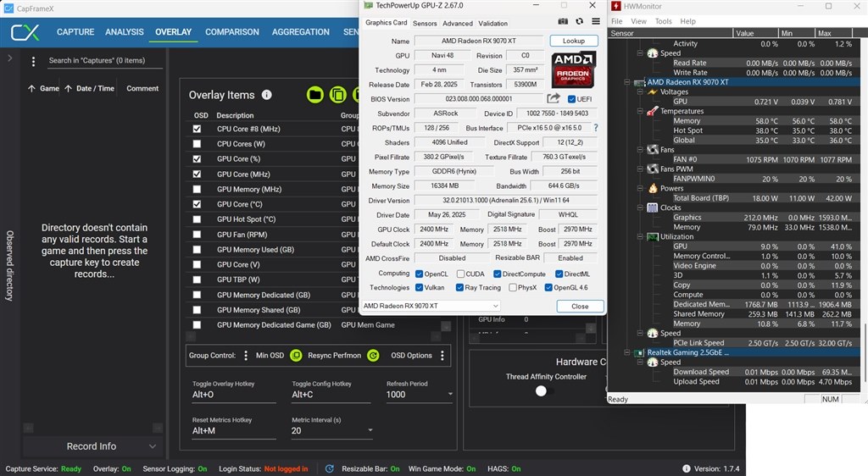Image resolution: width=868 pixels, height=476 pixels.
Task: Toggle the Thread Affinity Controller switch
Action: pos(544,390)
